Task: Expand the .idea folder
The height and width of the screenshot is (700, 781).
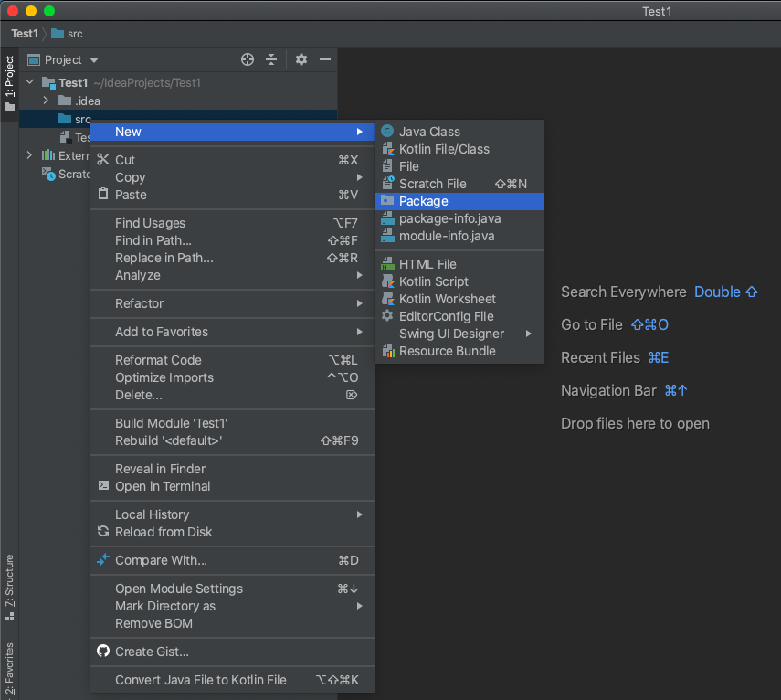Action: pyautogui.click(x=46, y=101)
